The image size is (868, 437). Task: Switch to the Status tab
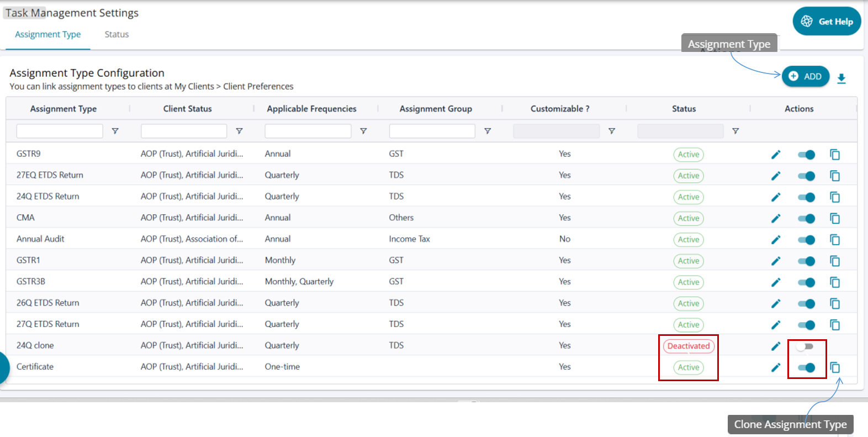tap(117, 34)
